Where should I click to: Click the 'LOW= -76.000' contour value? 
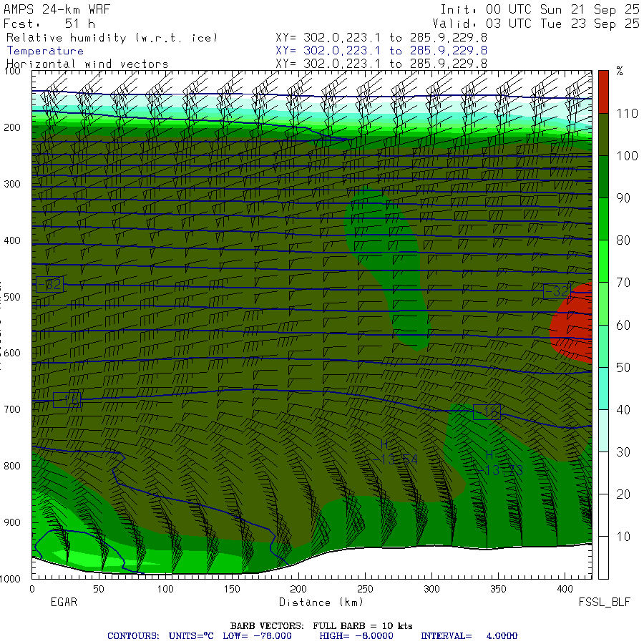click(x=257, y=636)
